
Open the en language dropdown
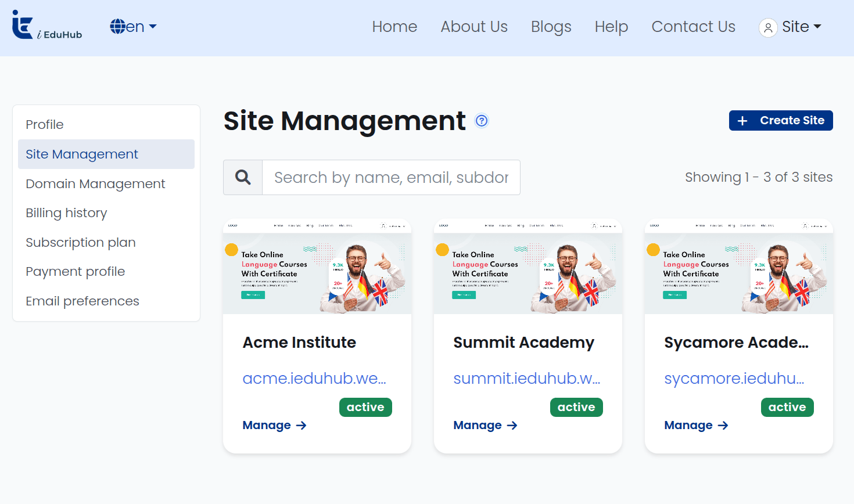[x=134, y=27]
